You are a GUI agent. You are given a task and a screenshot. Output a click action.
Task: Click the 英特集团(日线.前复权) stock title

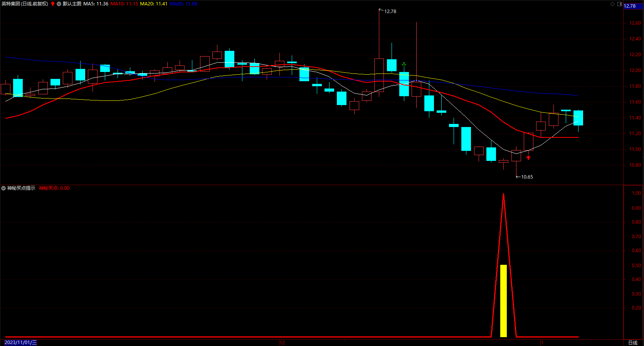25,4
